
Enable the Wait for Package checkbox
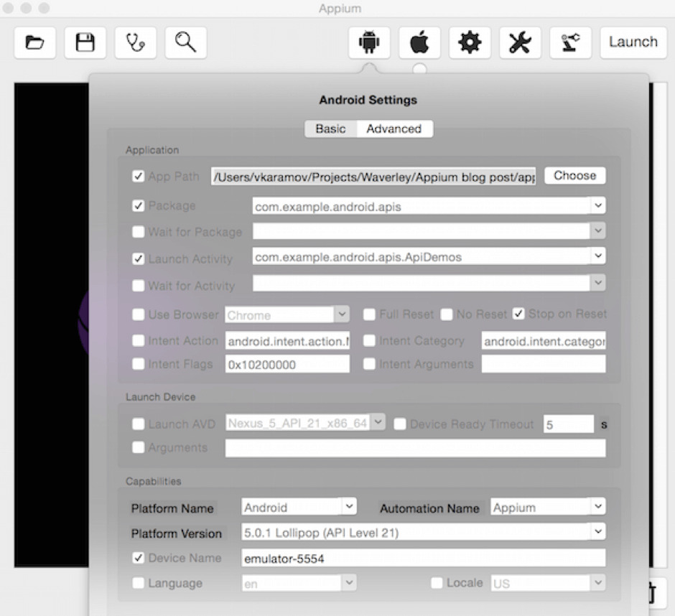pyautogui.click(x=138, y=232)
